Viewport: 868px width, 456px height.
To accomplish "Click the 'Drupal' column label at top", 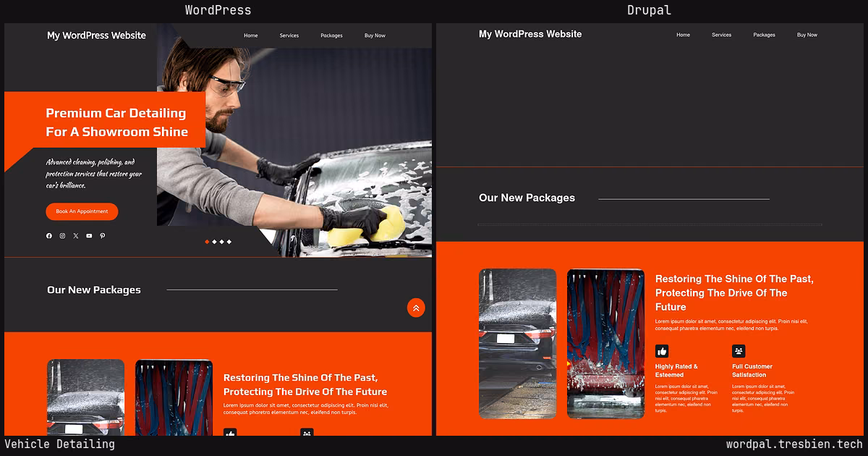I will [x=649, y=10].
